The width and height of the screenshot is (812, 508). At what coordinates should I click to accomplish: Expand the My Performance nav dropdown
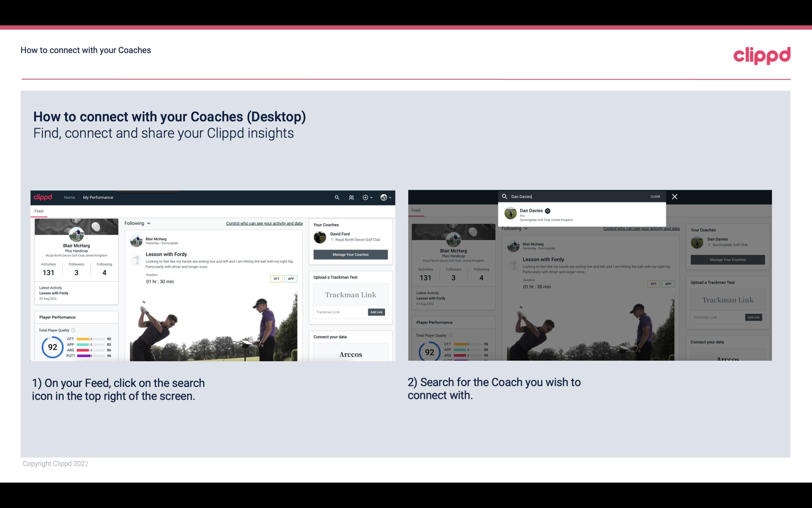point(98,197)
